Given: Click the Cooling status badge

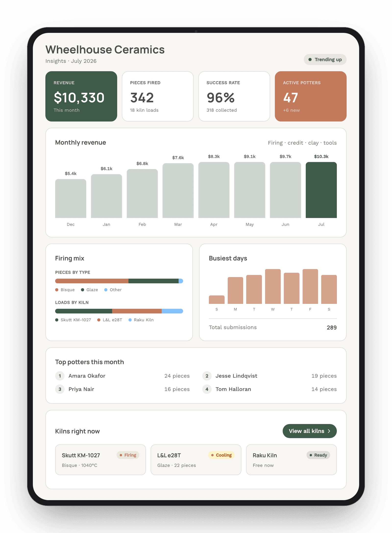Looking at the screenshot, I should (221, 455).
